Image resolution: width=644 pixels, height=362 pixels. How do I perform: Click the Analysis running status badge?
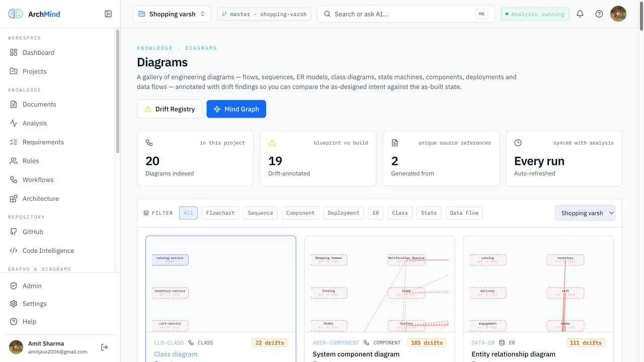[535, 14]
